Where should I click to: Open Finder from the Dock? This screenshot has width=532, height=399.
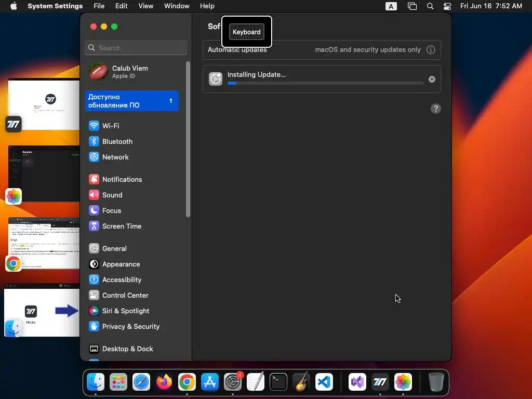tap(96, 382)
